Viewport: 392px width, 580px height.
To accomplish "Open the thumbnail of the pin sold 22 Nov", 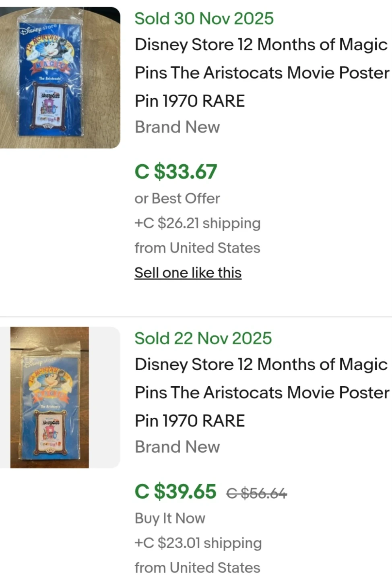I will (50, 397).
